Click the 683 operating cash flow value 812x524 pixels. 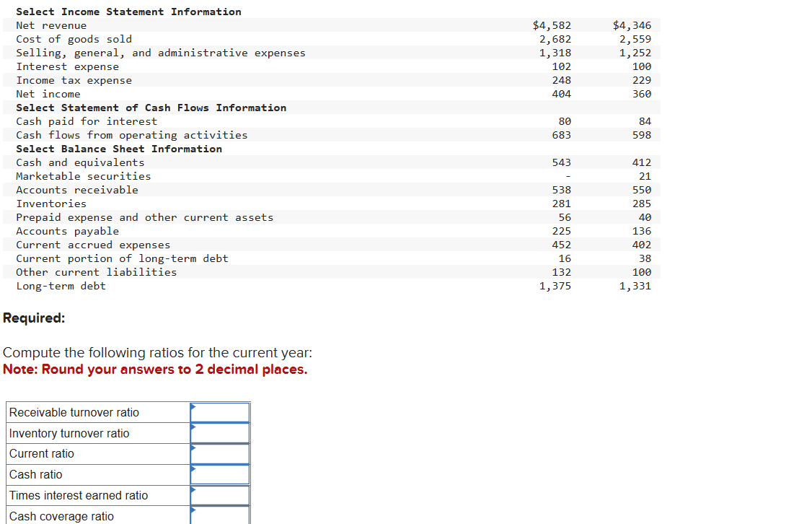561,135
